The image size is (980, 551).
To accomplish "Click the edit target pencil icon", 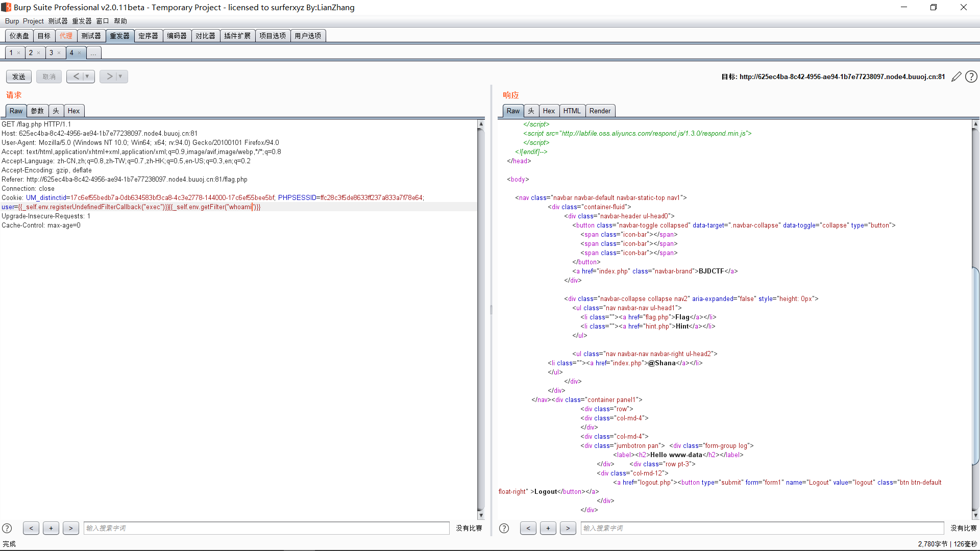I will 957,77.
